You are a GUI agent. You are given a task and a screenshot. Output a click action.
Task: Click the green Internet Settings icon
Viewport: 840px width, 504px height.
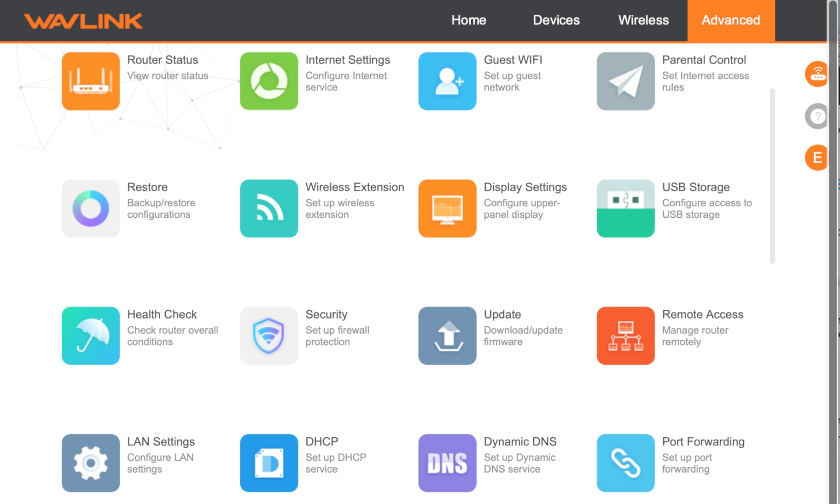tap(269, 81)
